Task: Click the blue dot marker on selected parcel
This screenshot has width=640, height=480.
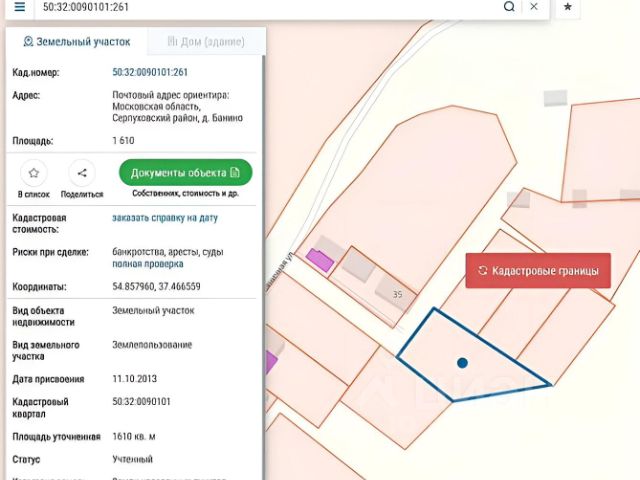Action: tap(462, 363)
